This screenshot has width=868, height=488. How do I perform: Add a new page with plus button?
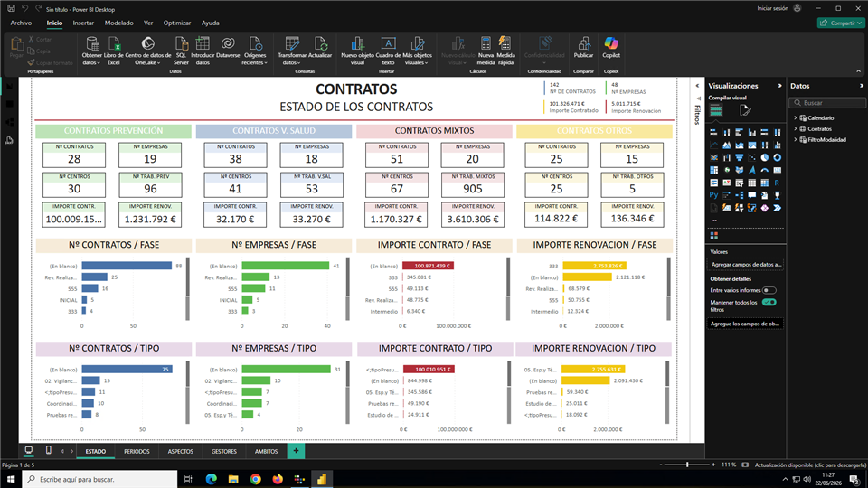pyautogui.click(x=296, y=451)
